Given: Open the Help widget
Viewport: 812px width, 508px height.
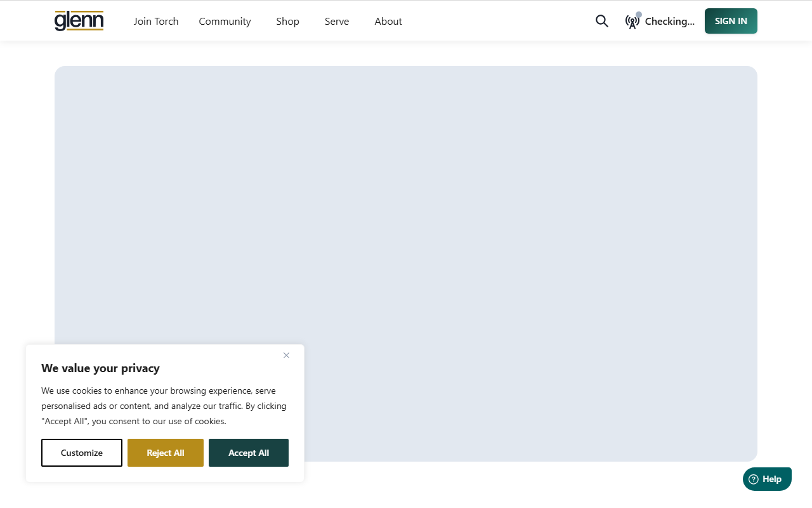Looking at the screenshot, I should pos(767,479).
